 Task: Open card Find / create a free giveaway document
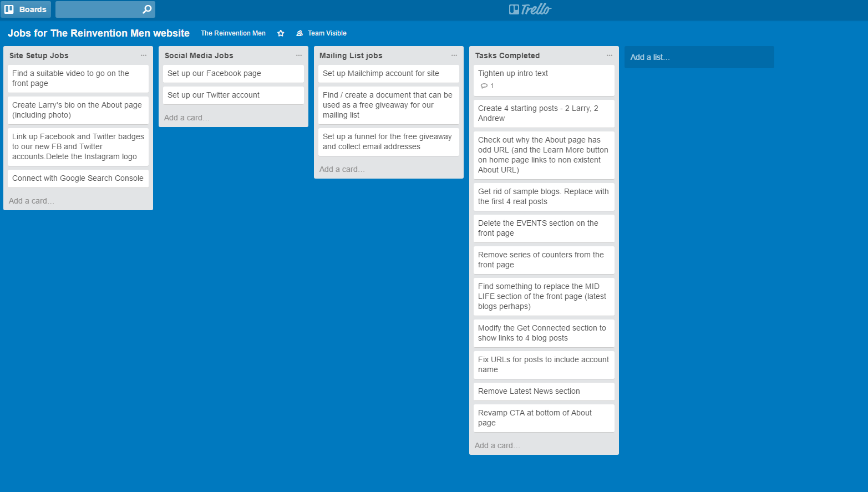(389, 105)
